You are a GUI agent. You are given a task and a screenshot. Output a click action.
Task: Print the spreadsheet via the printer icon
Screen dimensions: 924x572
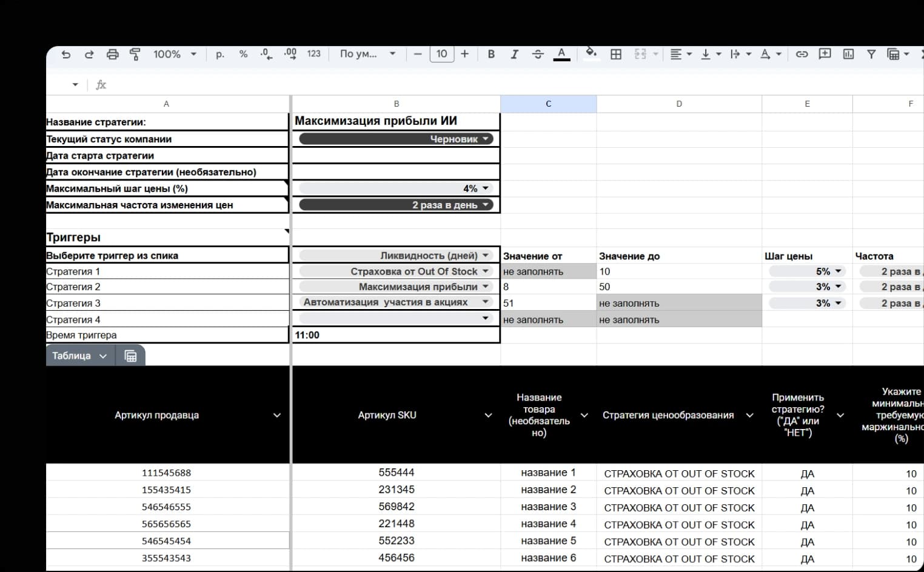coord(112,54)
